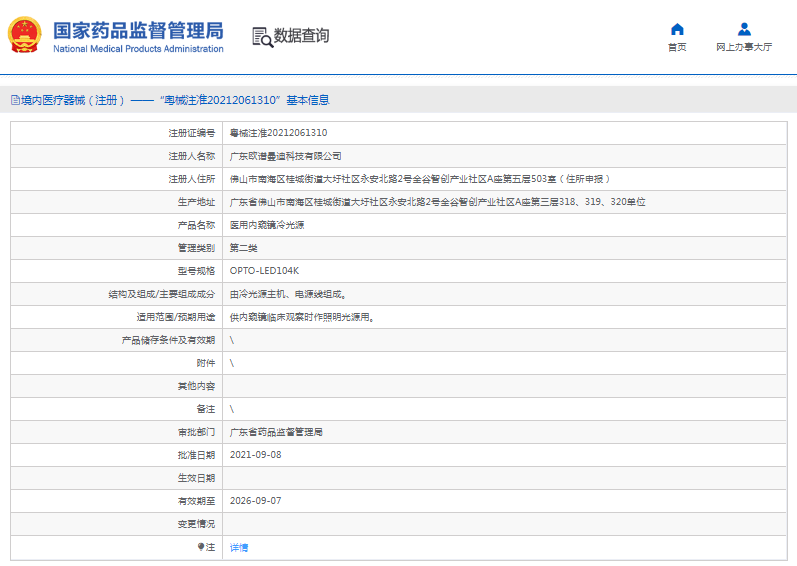Select registration number value 粤械注准20212061310

(x=279, y=133)
